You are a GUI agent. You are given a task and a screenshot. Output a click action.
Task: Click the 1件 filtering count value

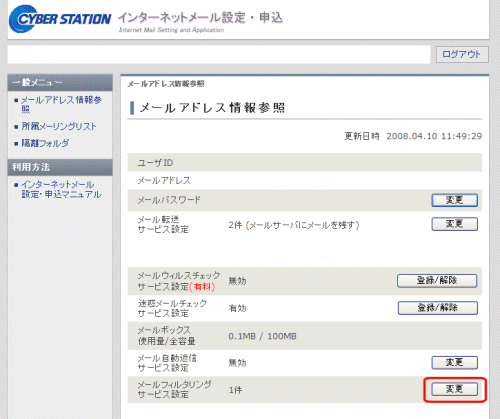point(235,390)
